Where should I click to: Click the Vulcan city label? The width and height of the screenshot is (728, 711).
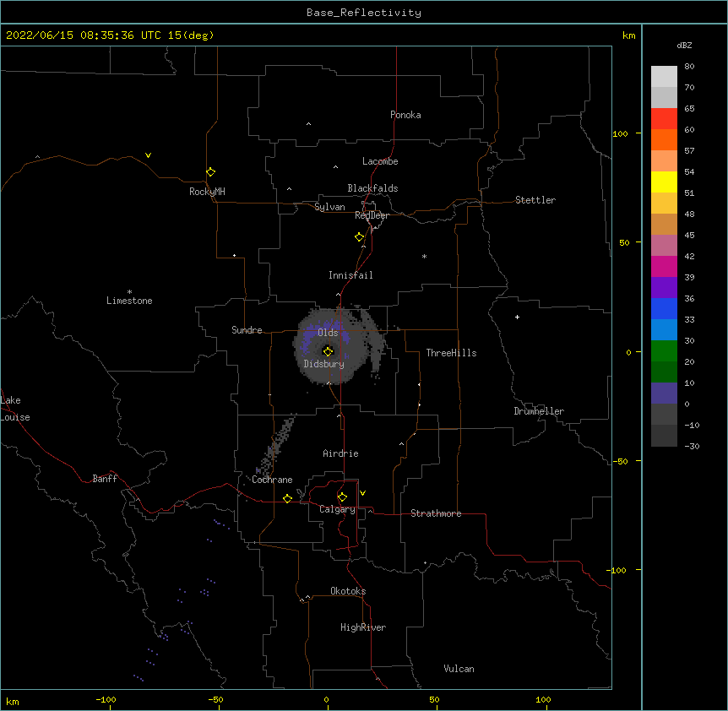pyautogui.click(x=459, y=669)
